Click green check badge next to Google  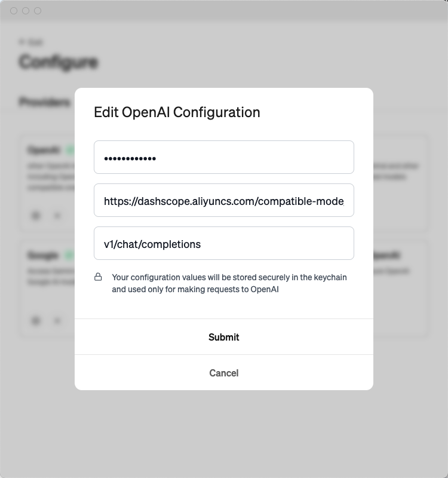[69, 256]
